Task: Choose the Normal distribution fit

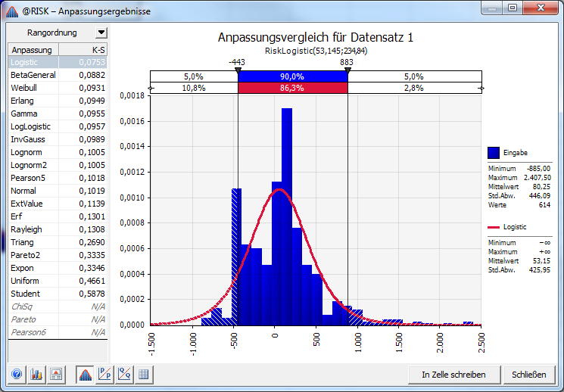Action: point(58,191)
